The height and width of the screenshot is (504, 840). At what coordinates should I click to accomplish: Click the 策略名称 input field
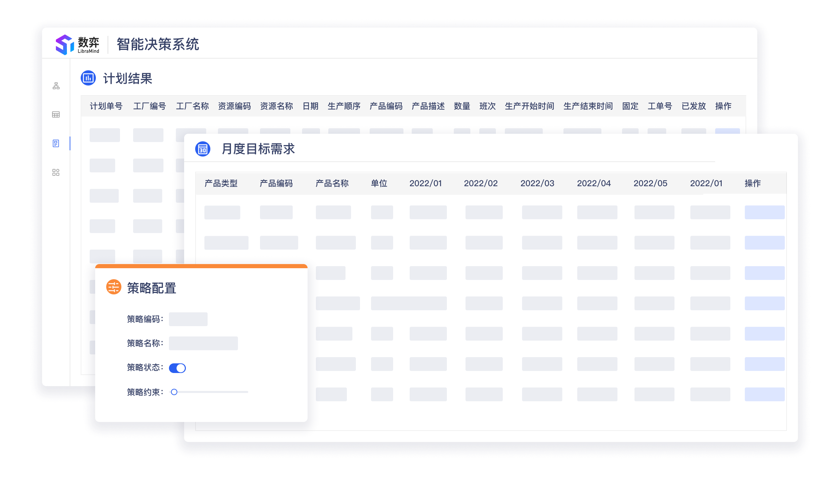pos(203,343)
